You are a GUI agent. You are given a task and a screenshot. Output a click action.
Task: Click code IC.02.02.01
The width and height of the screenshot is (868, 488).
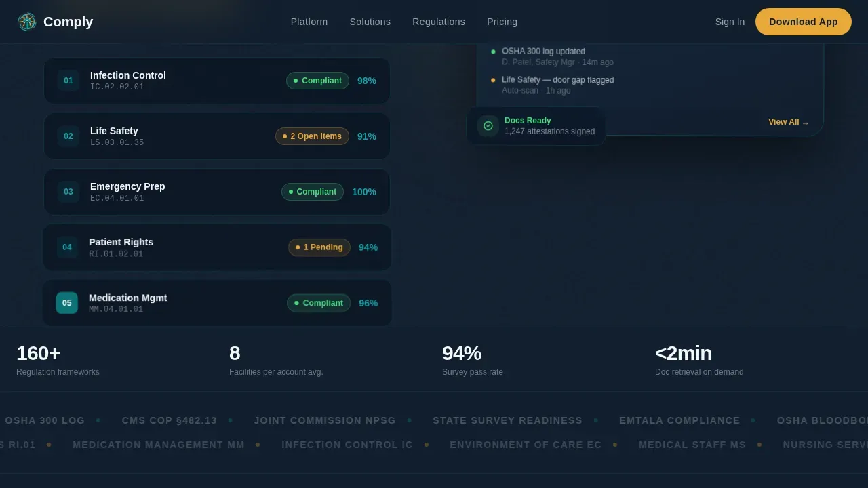tap(117, 87)
